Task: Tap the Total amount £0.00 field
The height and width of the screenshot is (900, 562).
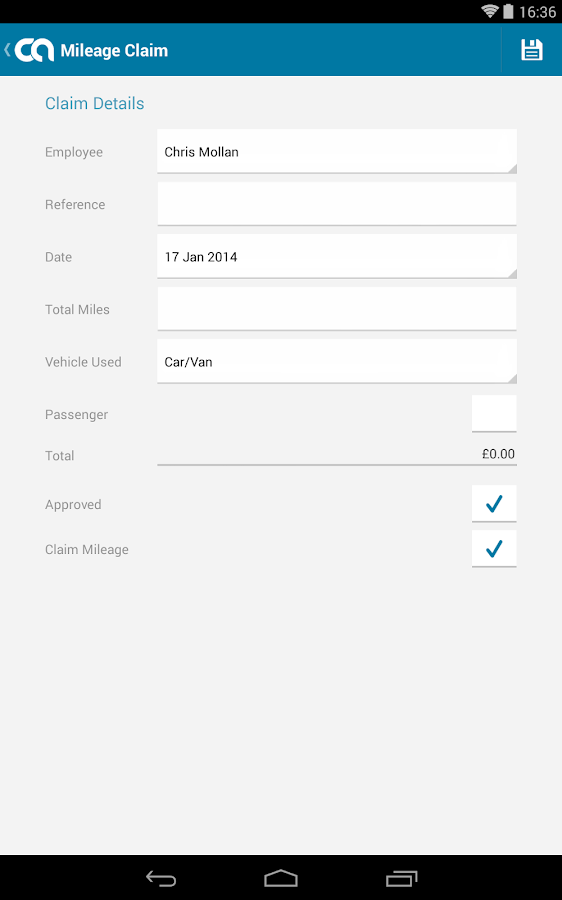Action: click(x=337, y=454)
